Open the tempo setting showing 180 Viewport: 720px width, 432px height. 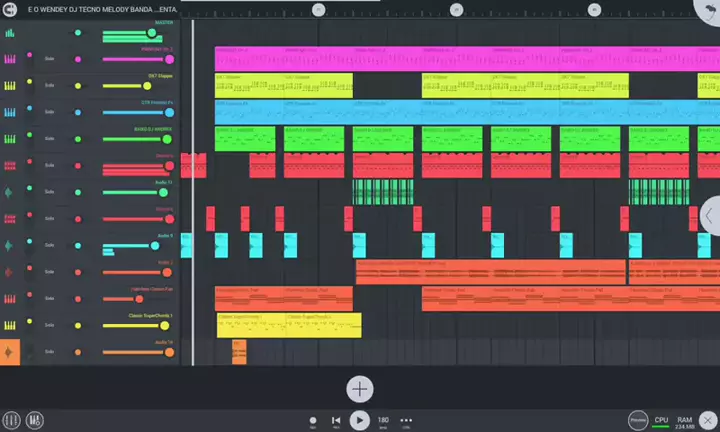tap(383, 420)
